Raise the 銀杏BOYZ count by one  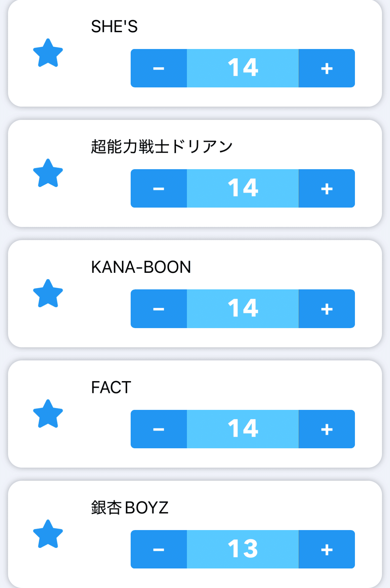pyautogui.click(x=327, y=549)
